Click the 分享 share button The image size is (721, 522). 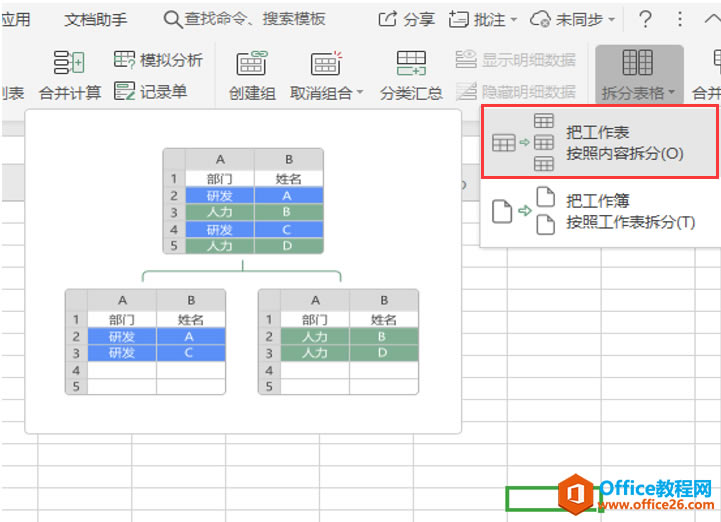point(406,19)
